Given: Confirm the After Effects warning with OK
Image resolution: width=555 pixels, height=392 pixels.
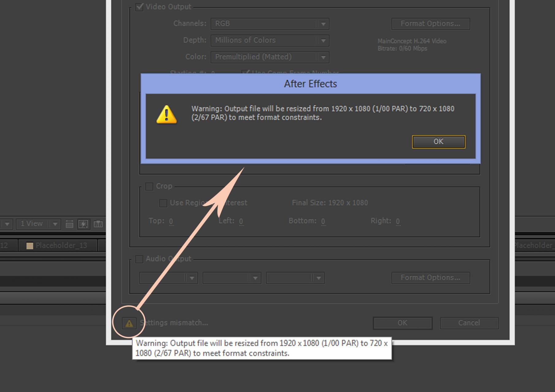Looking at the screenshot, I should click(x=439, y=142).
